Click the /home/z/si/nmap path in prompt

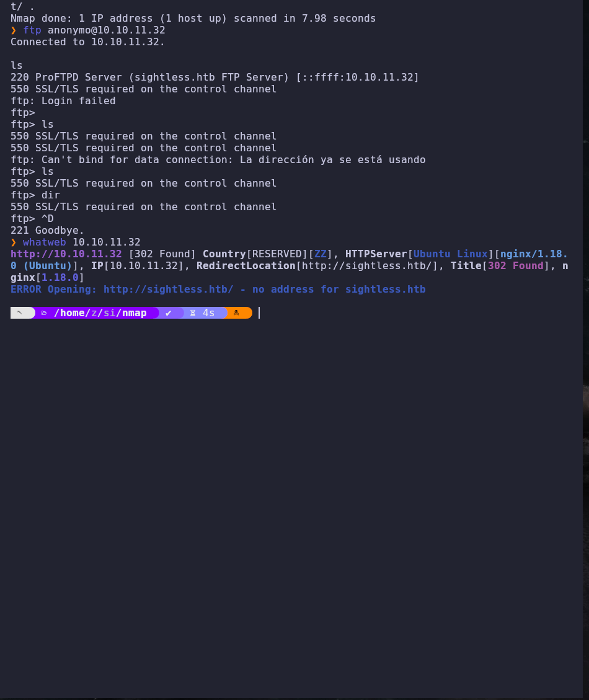[x=100, y=313]
